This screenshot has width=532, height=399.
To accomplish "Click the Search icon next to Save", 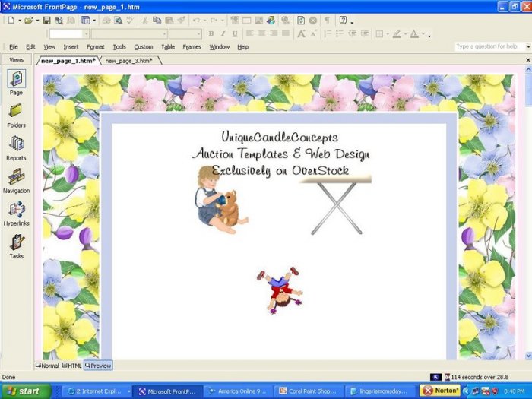I will pos(59,21).
